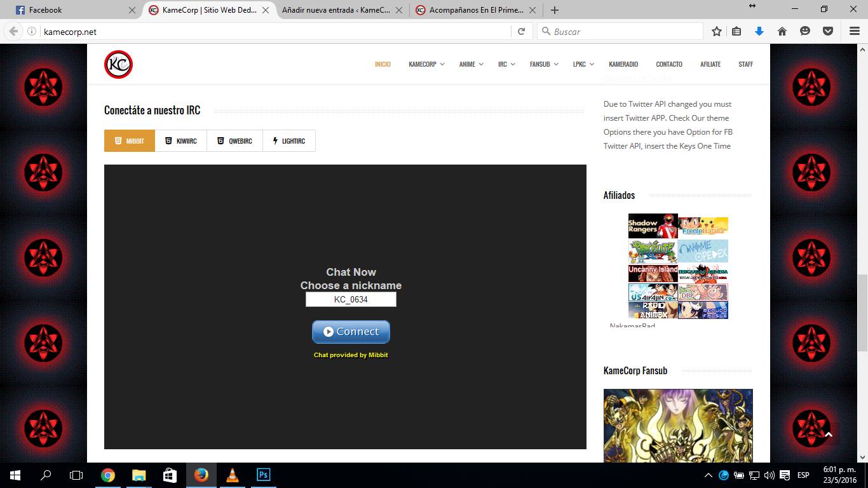Click the page vertical scrollbar thumb
Screen dimensions: 868x488
[862, 313]
